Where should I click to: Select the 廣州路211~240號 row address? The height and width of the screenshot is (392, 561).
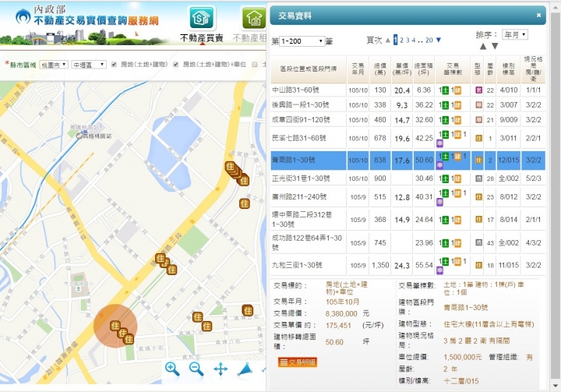pyautogui.click(x=301, y=197)
